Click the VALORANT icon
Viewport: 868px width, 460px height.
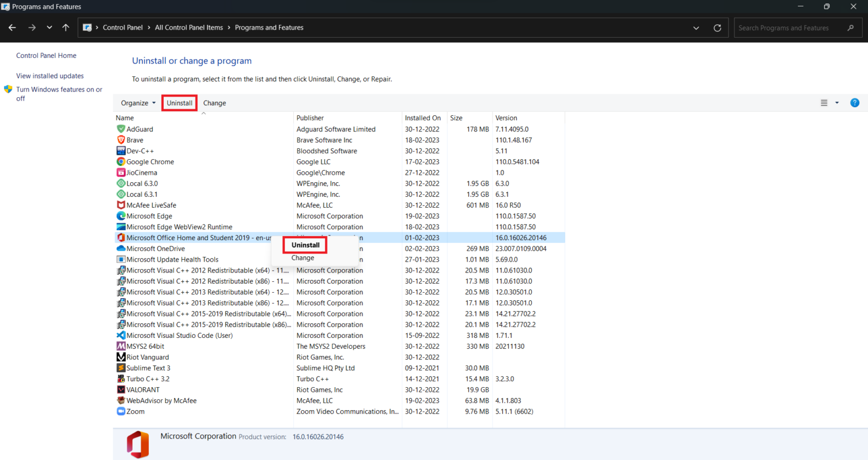coord(121,389)
